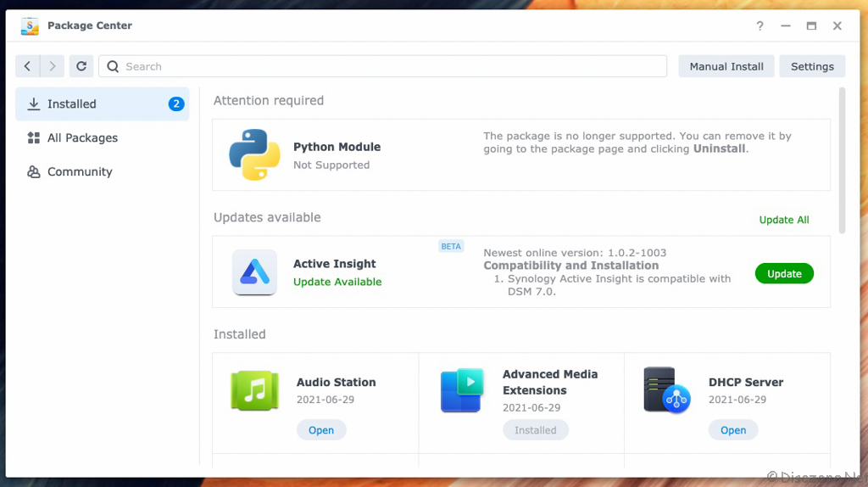Maximize the Package Center window
Viewport: 868px width, 487px height.
pyautogui.click(x=811, y=26)
